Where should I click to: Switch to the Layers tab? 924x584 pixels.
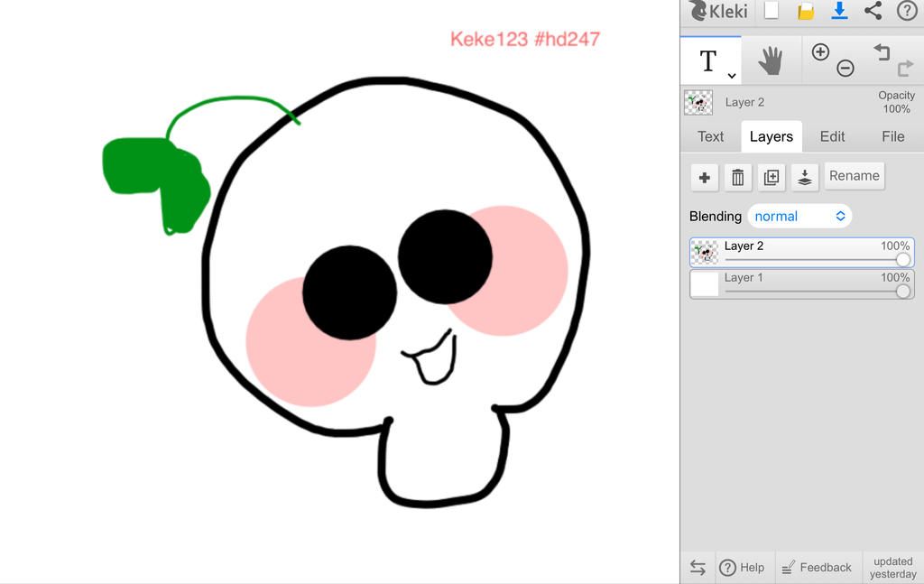point(772,136)
